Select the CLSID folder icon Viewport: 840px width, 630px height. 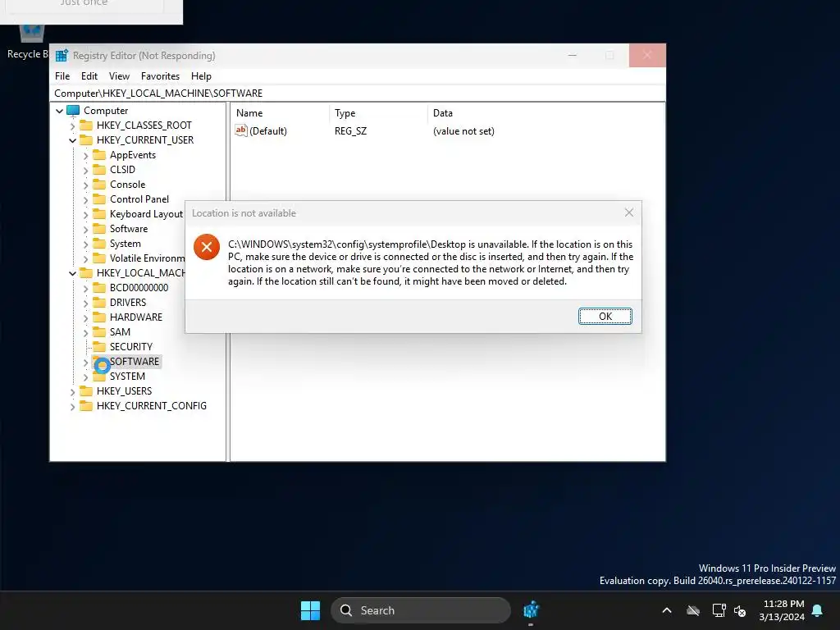[99, 169]
